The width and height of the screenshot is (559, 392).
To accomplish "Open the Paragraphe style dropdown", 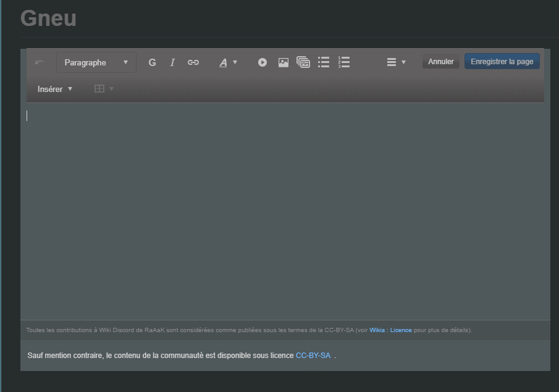I will pyautogui.click(x=96, y=62).
